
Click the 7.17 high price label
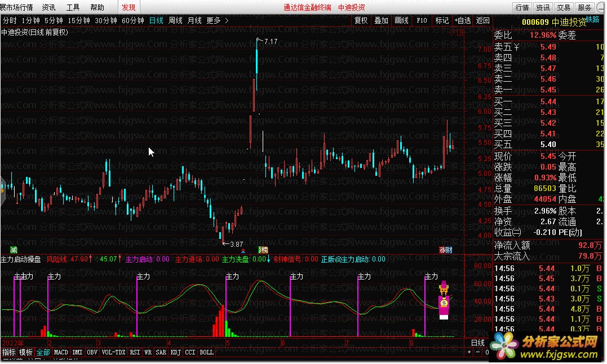coord(271,41)
